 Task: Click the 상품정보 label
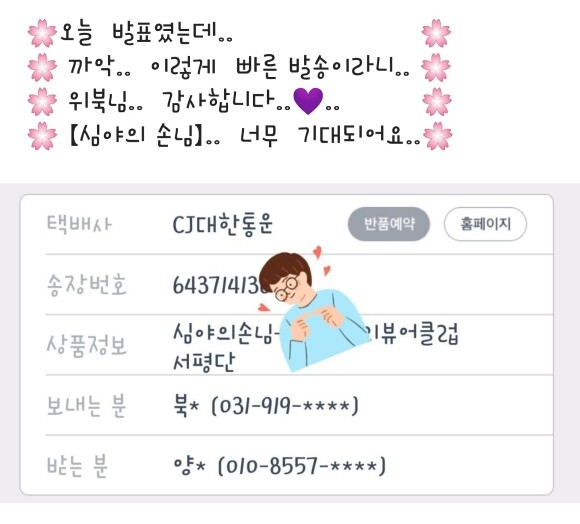click(87, 345)
